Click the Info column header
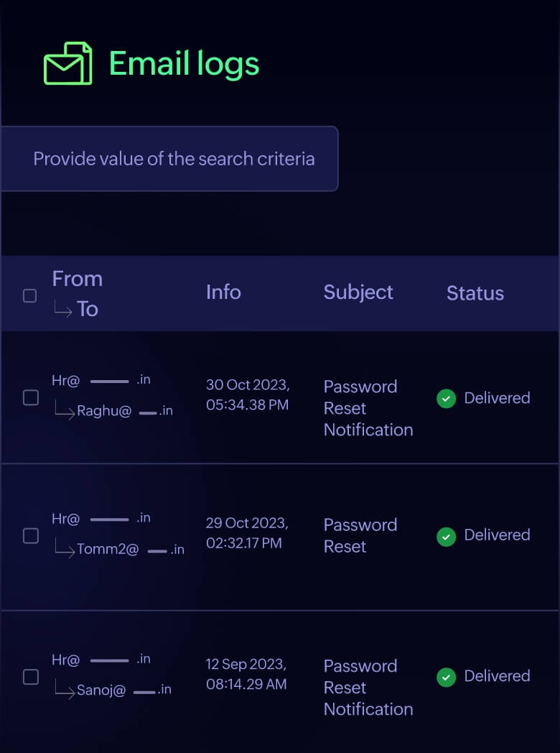Screen dimensions: 560x753 [223, 292]
